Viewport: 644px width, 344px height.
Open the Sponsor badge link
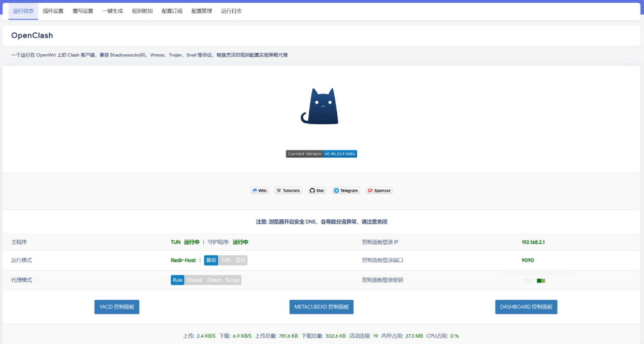coord(379,191)
